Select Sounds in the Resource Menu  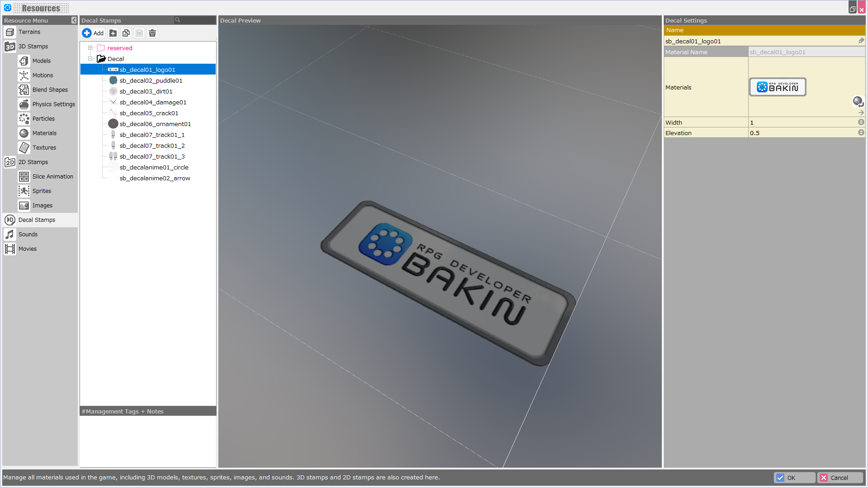tap(28, 234)
